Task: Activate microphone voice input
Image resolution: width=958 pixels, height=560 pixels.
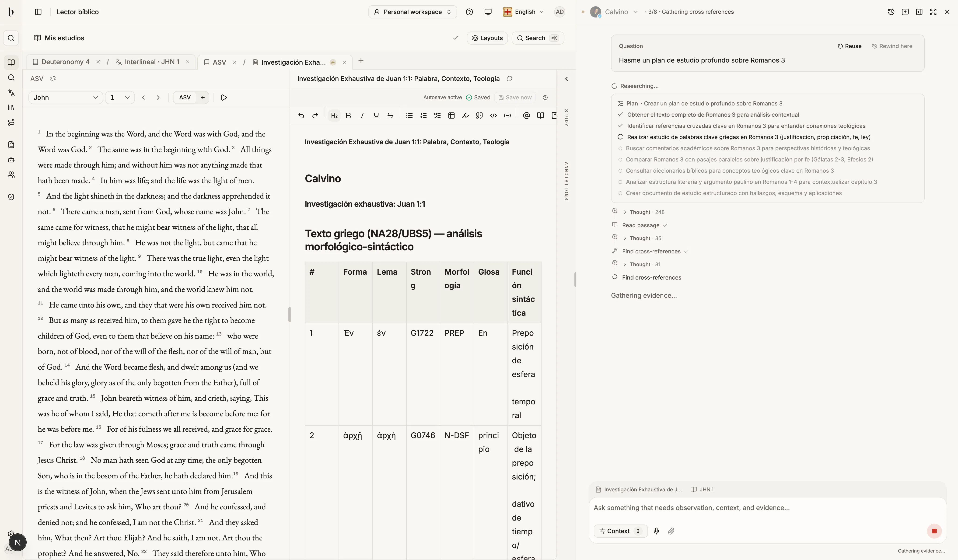Action: click(x=656, y=531)
